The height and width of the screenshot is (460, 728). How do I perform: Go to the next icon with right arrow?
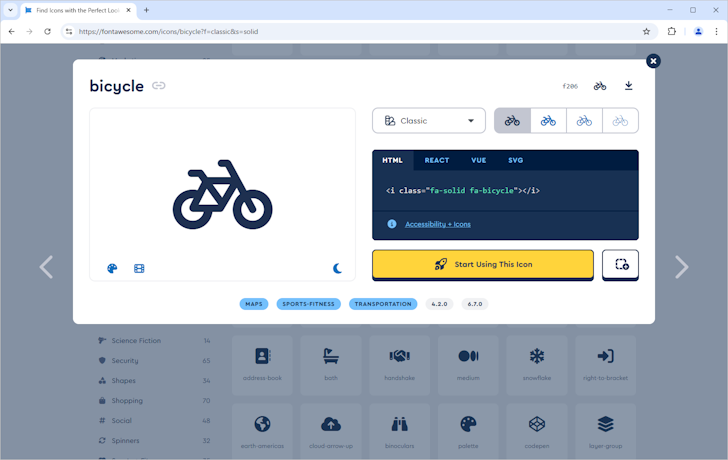click(x=681, y=267)
